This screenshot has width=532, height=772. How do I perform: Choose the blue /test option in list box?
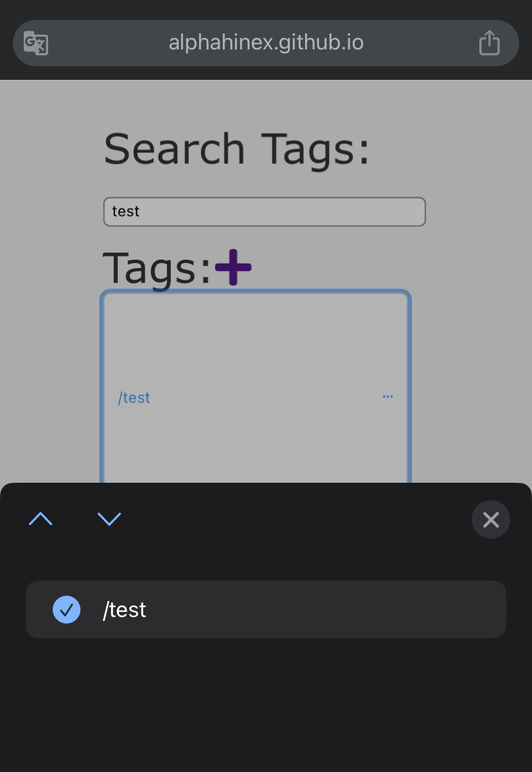pyautogui.click(x=134, y=397)
